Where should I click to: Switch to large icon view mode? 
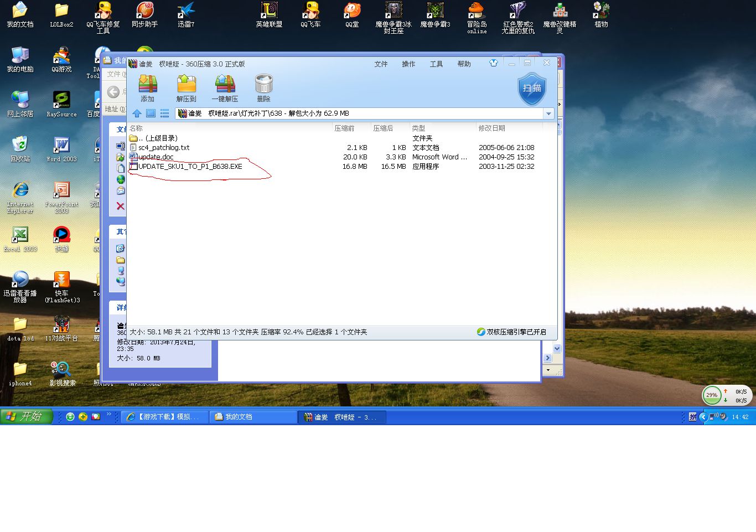[151, 113]
